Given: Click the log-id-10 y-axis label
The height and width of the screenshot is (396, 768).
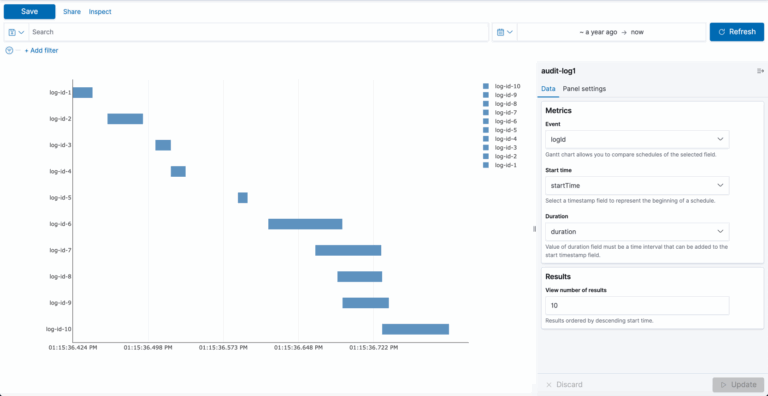Looking at the screenshot, I should coord(59,329).
